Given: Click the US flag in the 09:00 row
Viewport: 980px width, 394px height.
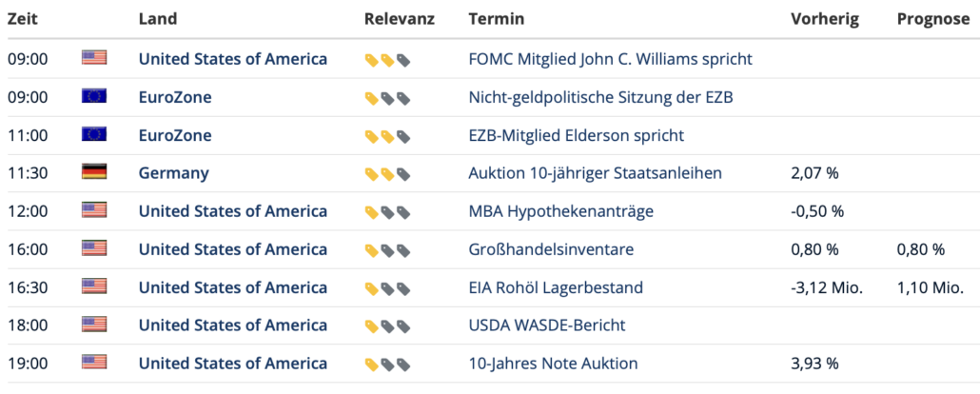Looking at the screenshot, I should pyautogui.click(x=94, y=57).
